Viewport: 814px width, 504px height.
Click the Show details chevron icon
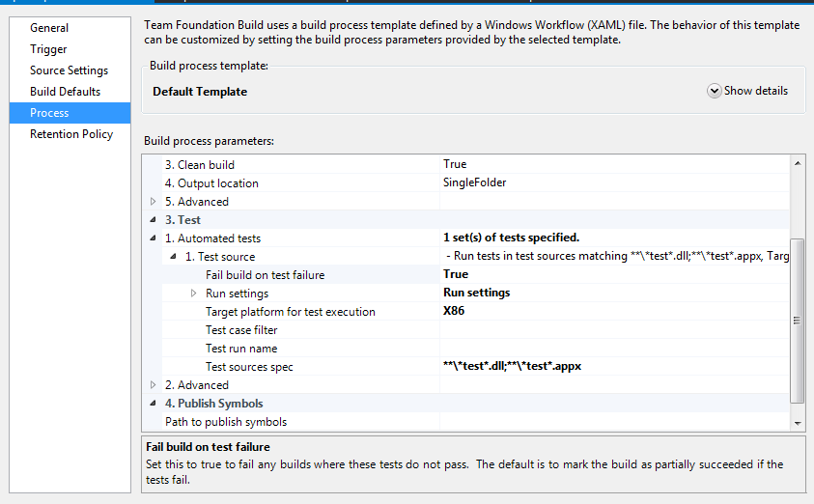click(715, 91)
